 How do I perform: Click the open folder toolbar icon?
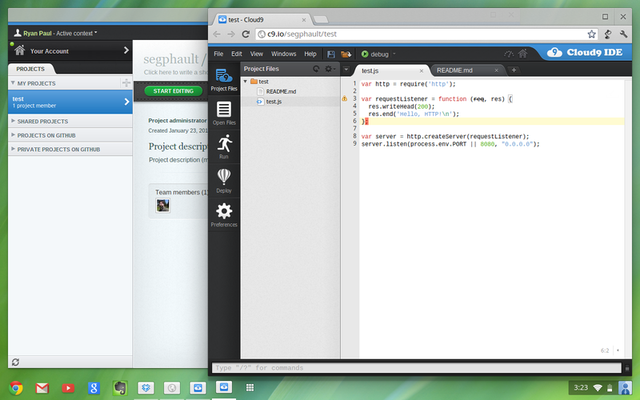point(346,54)
